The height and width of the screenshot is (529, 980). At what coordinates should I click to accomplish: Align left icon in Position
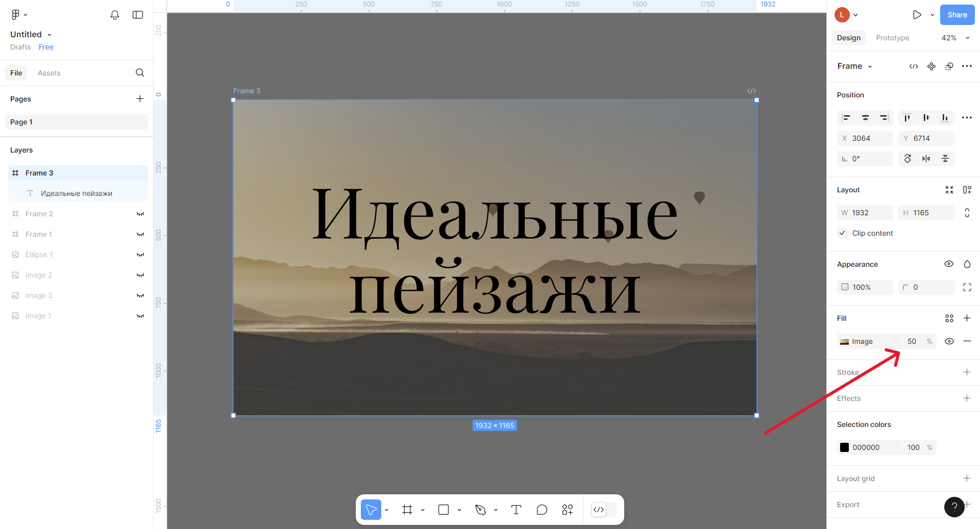click(846, 118)
